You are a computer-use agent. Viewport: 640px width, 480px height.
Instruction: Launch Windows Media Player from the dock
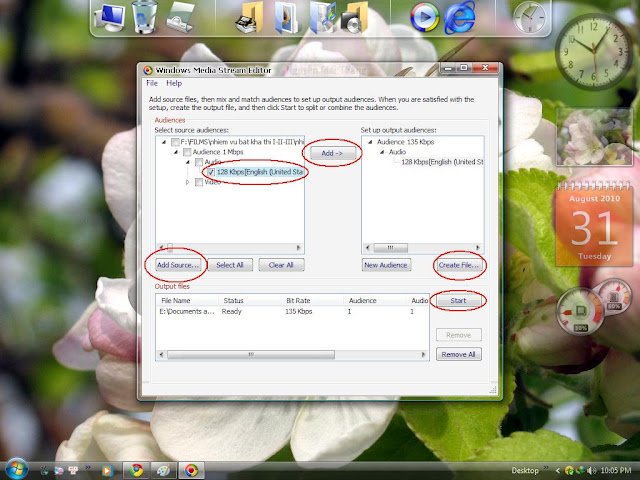tap(424, 17)
